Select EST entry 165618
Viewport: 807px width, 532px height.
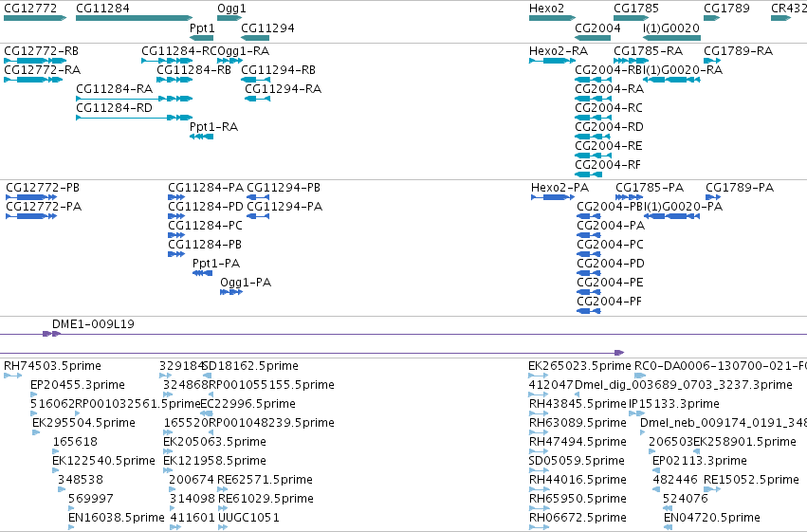75,442
